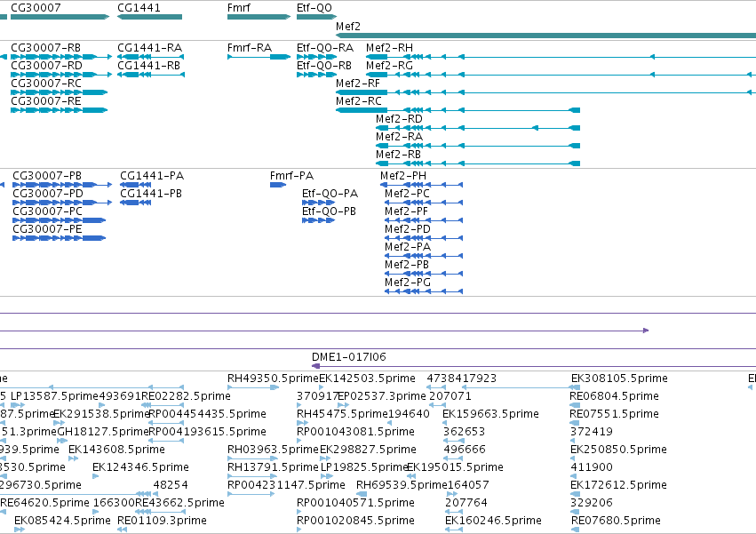756x534 pixels.
Task: Select the Fmrf-PA protein feature
Action: pyautogui.click(x=278, y=185)
